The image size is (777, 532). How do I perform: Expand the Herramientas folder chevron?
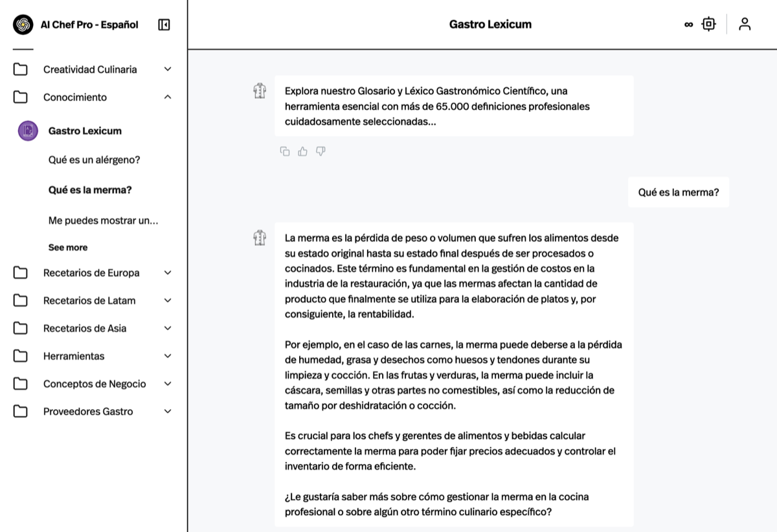click(168, 356)
